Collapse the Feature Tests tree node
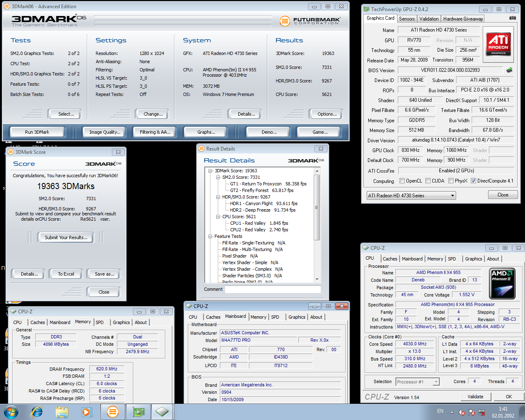 point(210,236)
